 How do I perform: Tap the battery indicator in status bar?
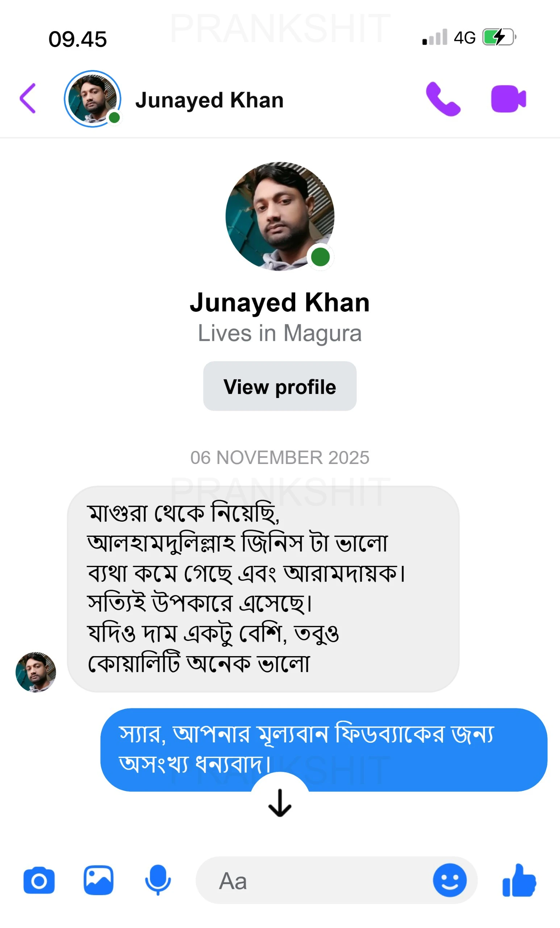499,37
